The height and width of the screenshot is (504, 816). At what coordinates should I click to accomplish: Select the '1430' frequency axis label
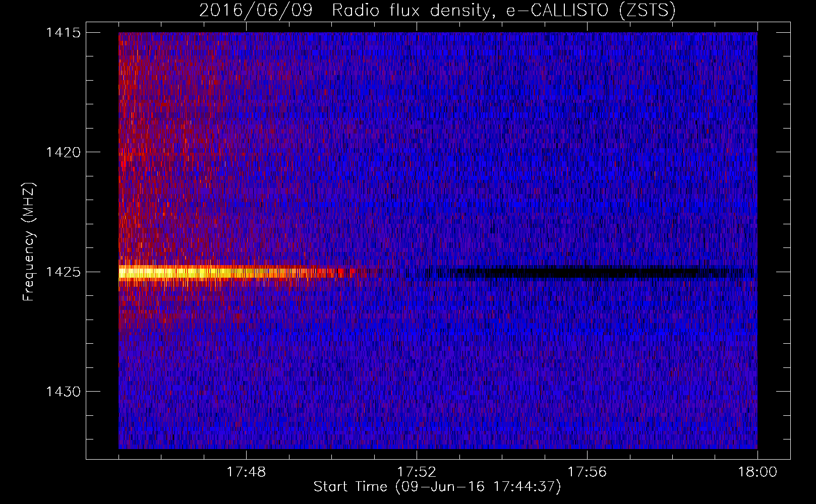(x=64, y=392)
